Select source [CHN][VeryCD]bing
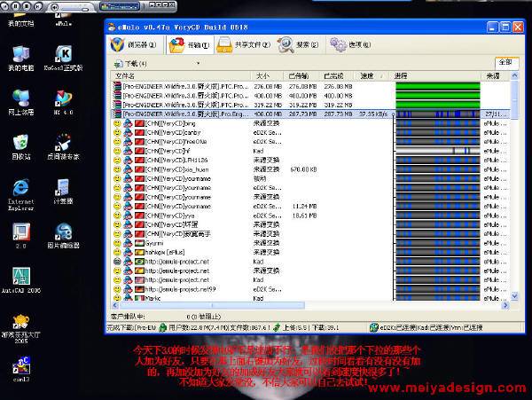 tap(311, 123)
